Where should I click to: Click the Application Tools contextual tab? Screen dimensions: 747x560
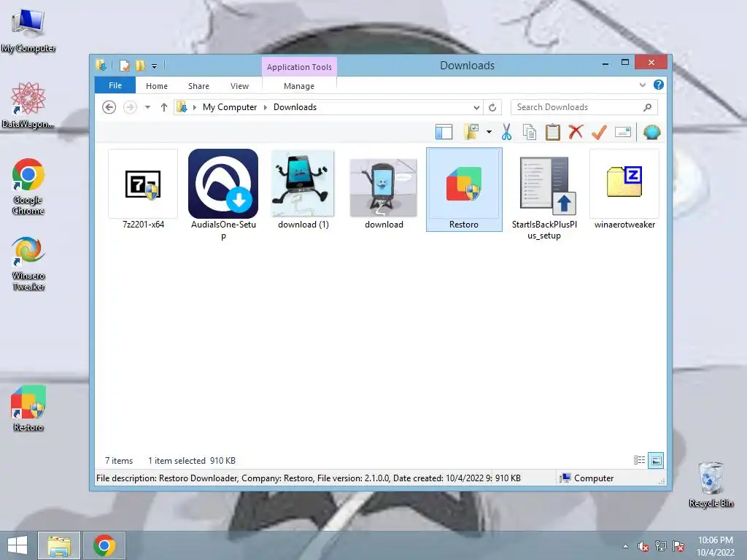[x=299, y=66]
